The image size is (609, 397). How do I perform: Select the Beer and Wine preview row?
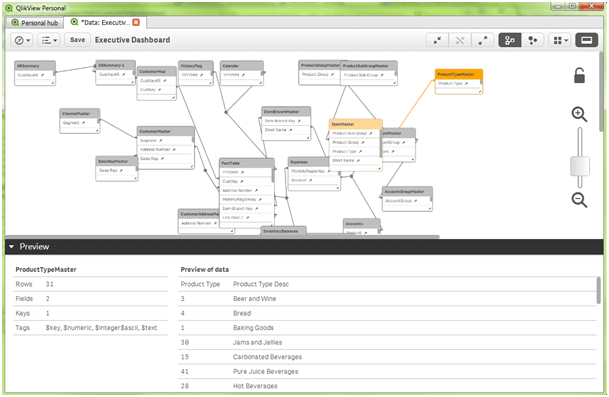387,299
